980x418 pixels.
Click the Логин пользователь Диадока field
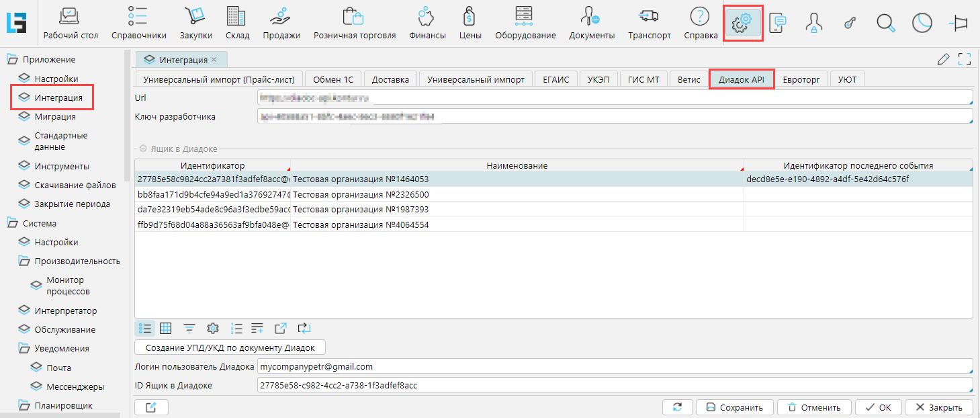point(614,367)
